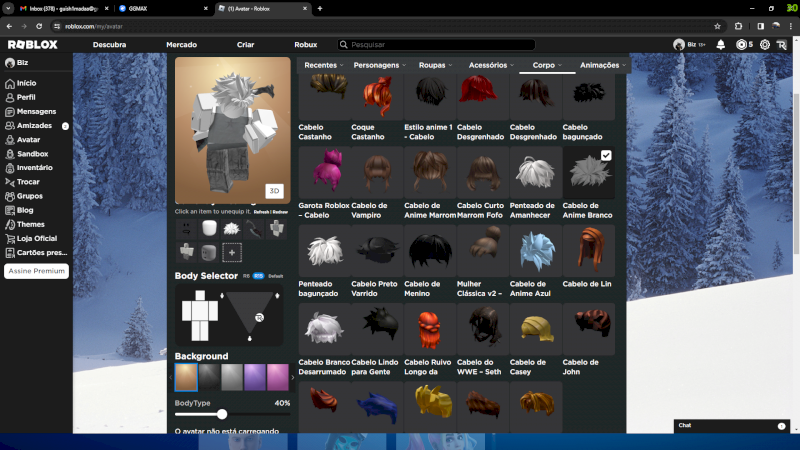Select R15 body type option
This screenshot has height=450, width=800.
tap(258, 276)
